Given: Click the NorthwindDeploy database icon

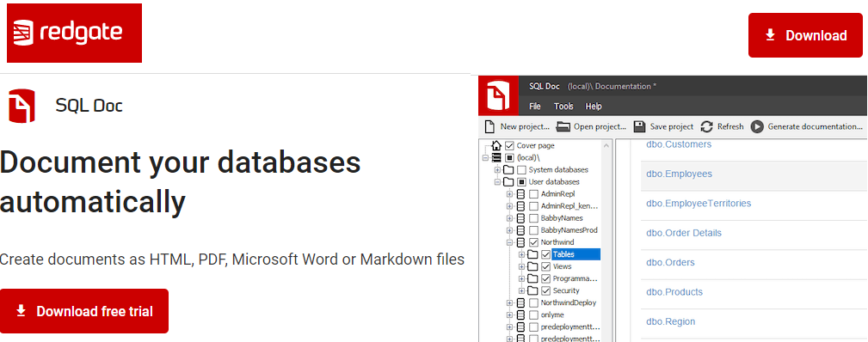Looking at the screenshot, I should pos(520,302).
